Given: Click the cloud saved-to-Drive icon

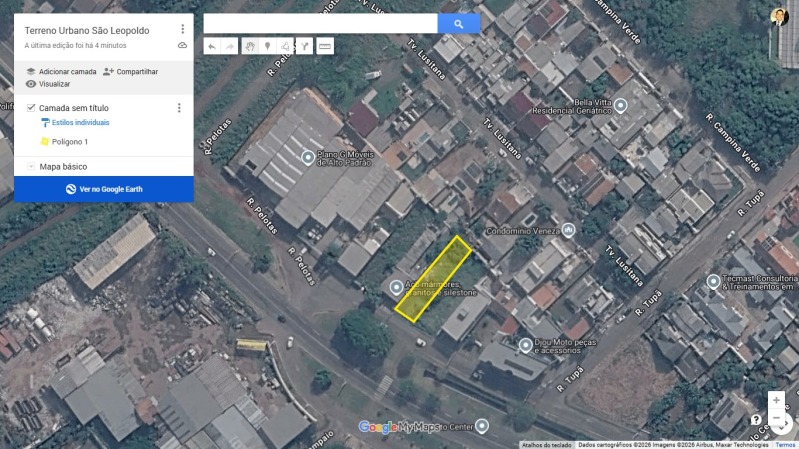Looking at the screenshot, I should (x=182, y=45).
